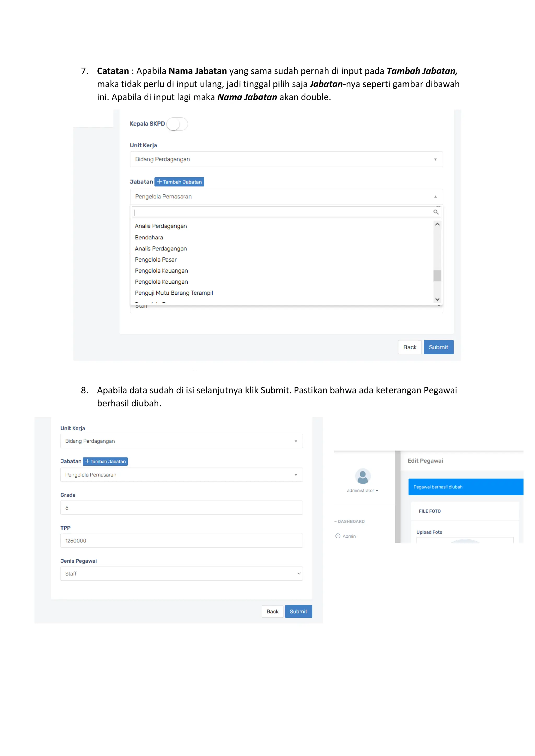Open the upper Unit Kerja Bidang Perdagangan dropdown
Viewport: 535px width, 756px height.
pos(286,159)
